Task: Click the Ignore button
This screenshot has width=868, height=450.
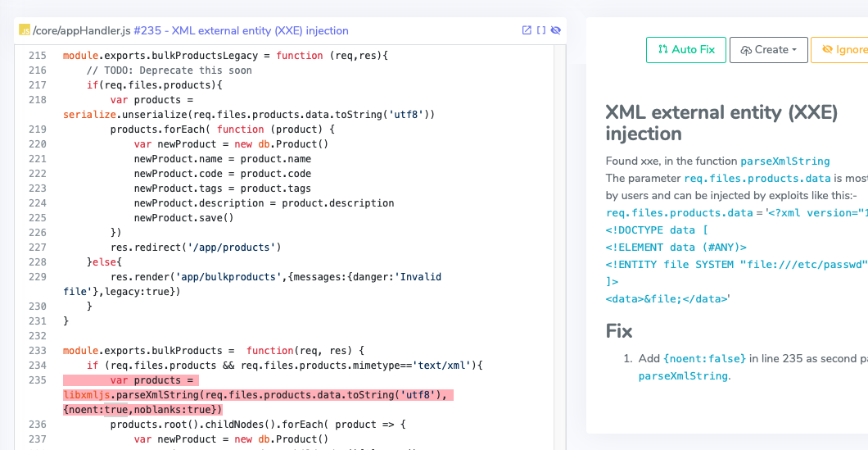Action: click(839, 50)
